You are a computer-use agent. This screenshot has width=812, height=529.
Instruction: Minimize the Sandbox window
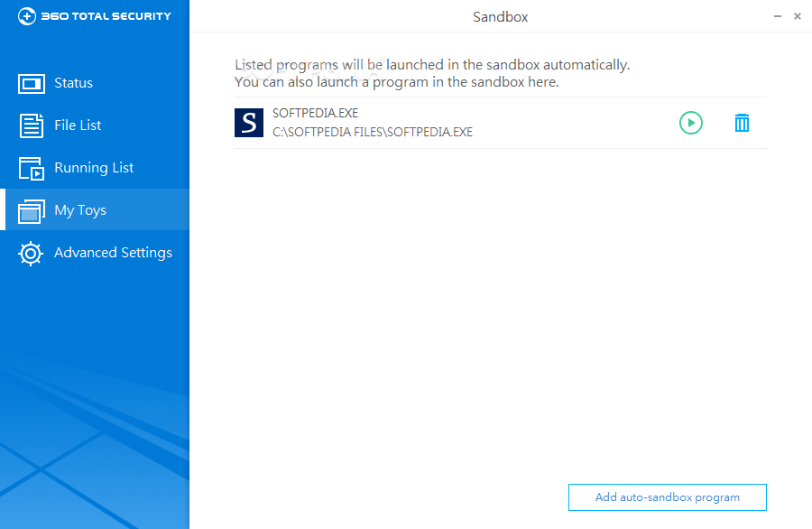[778, 16]
